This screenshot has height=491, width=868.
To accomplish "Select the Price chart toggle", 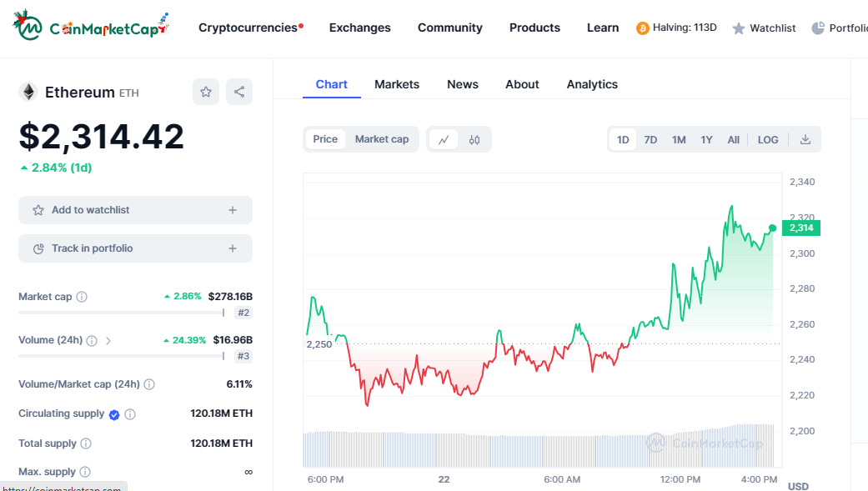I will [x=325, y=139].
